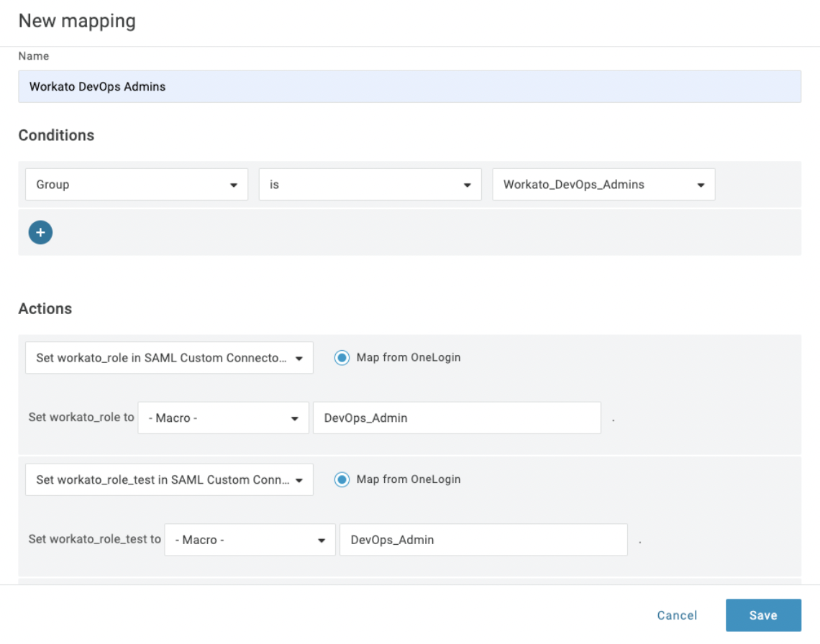
Task: Click the Name label above the text field
Action: 34,56
